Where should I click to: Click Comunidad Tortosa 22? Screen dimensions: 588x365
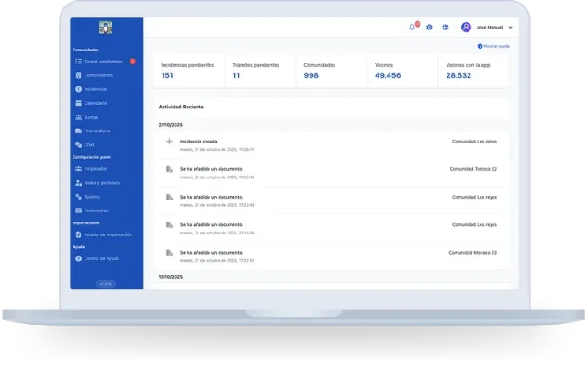(473, 169)
